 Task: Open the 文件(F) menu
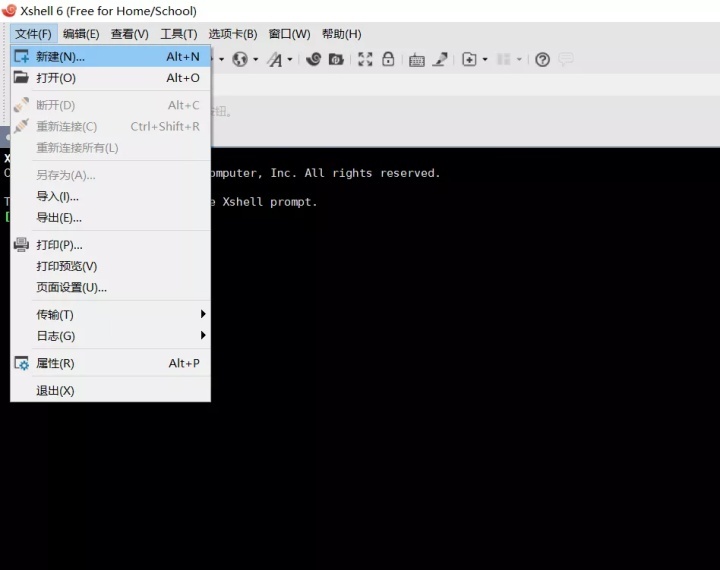[x=34, y=34]
